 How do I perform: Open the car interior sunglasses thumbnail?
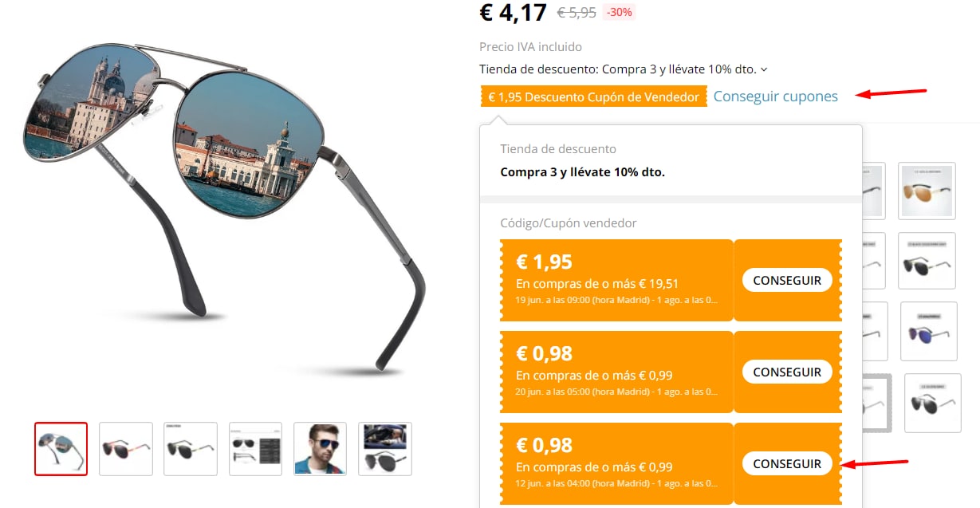385,449
